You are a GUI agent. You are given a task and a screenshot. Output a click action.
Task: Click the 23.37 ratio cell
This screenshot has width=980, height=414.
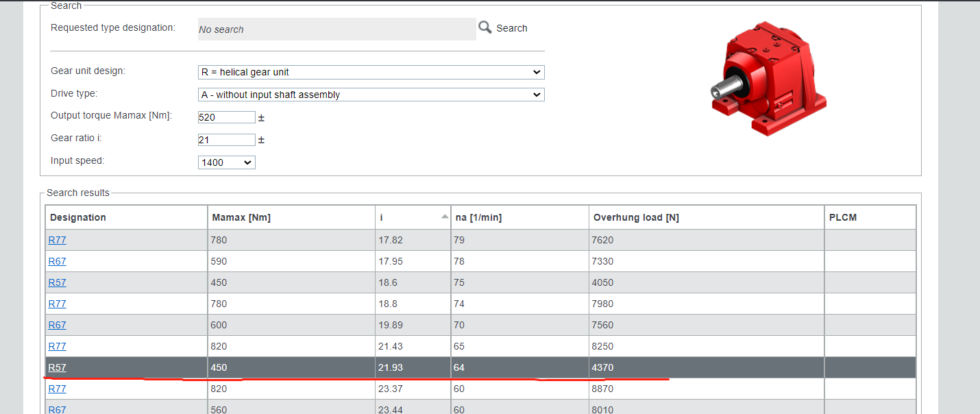click(413, 389)
